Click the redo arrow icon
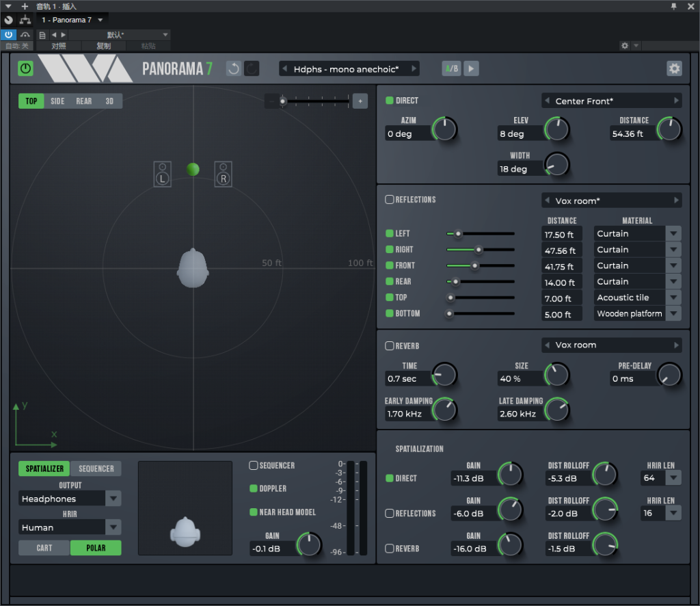The width and height of the screenshot is (700, 606). 252,69
